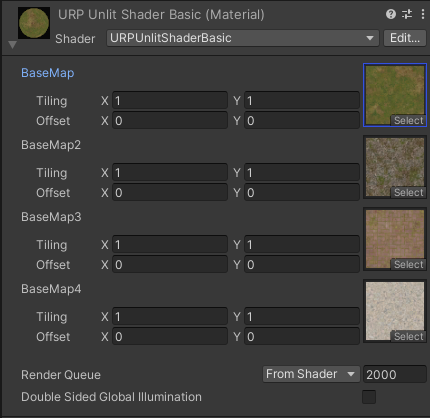
Task: Click the BaseMap2 Tiling Y field
Action: [x=302, y=173]
